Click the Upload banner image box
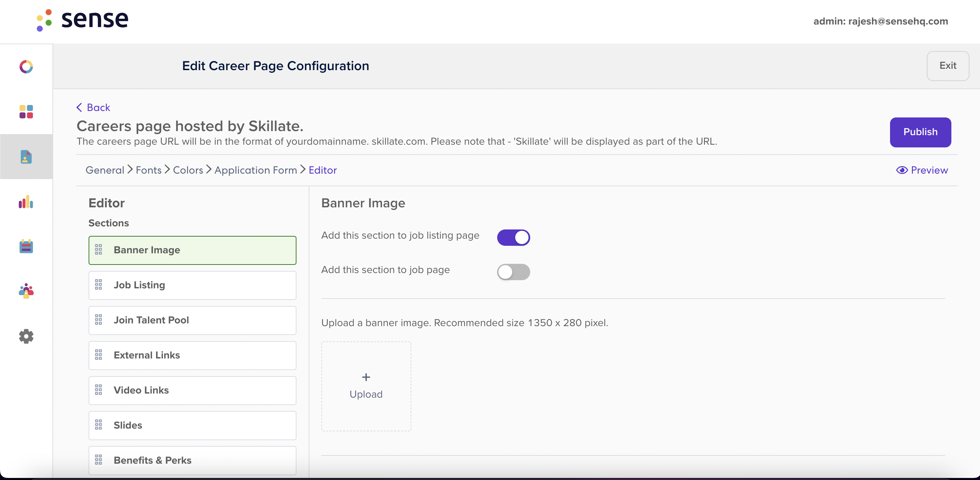 tap(366, 386)
